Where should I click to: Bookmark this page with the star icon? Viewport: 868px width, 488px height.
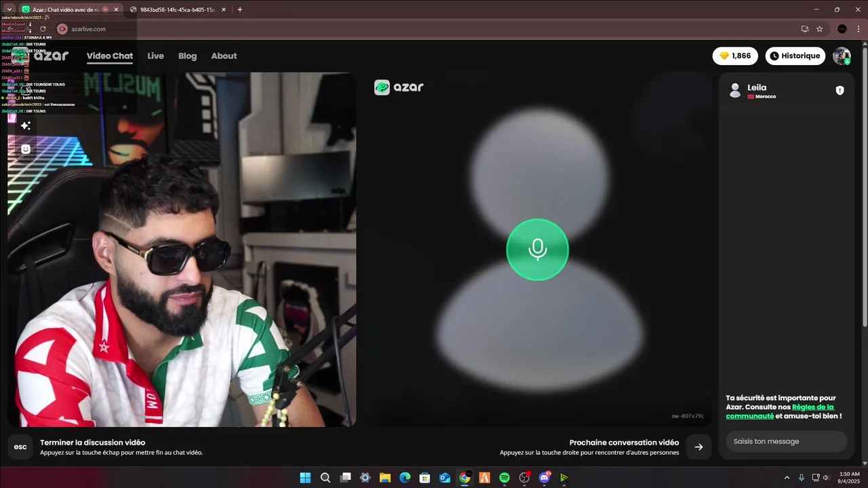(819, 29)
